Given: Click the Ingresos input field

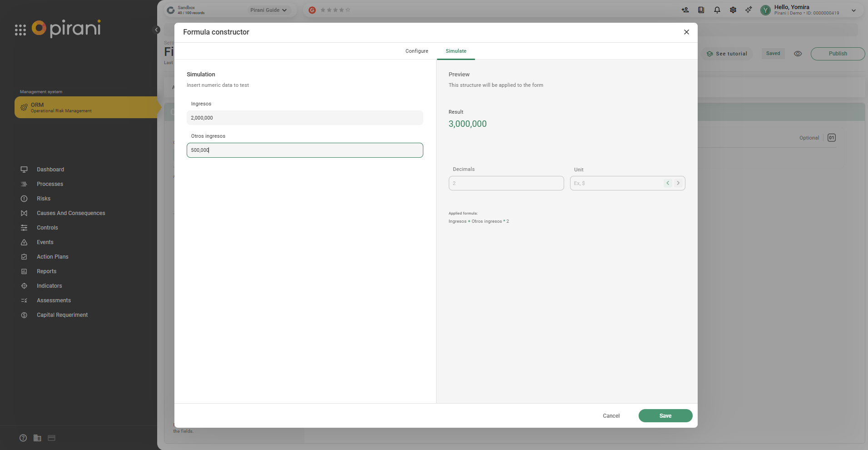Looking at the screenshot, I should 305,118.
